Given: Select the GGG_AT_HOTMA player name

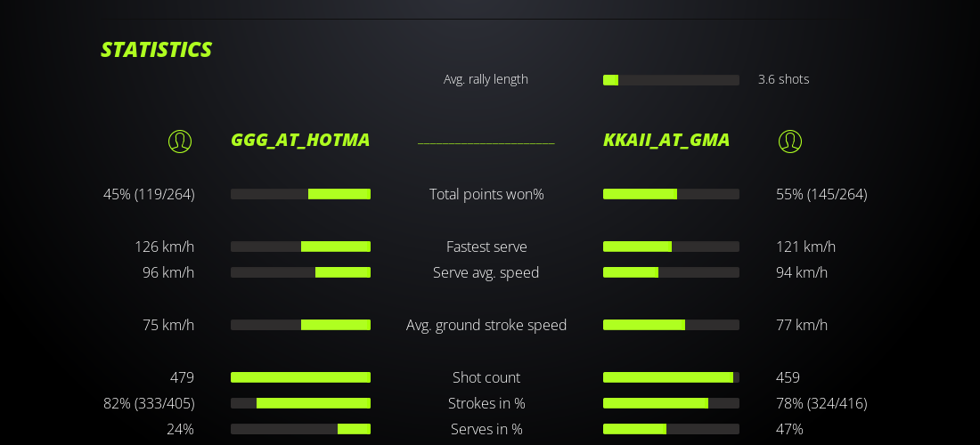Looking at the screenshot, I should click(300, 140).
